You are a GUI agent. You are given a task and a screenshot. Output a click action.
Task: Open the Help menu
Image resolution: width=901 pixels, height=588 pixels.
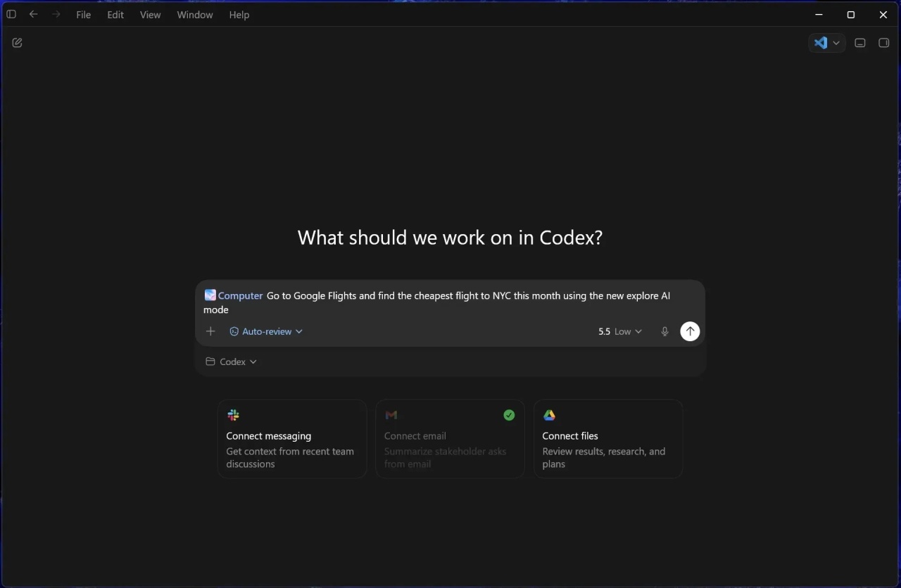tap(239, 15)
